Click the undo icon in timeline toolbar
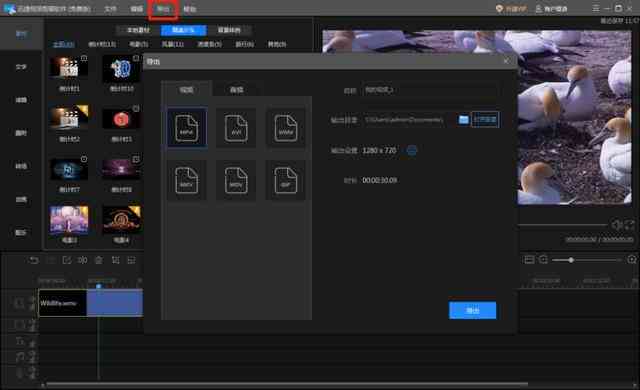Image resolution: width=640 pixels, height=390 pixels. click(33, 260)
